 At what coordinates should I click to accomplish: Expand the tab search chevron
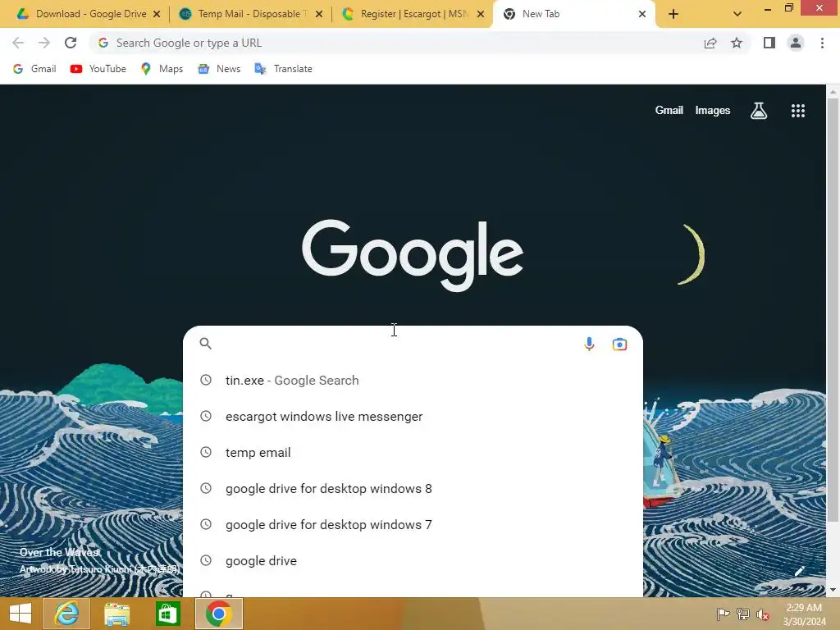737,14
